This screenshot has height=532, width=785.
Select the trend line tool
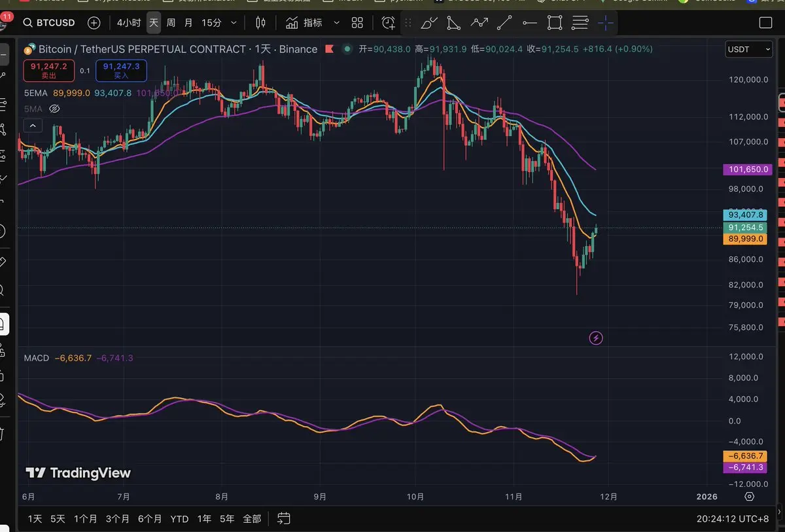[504, 24]
